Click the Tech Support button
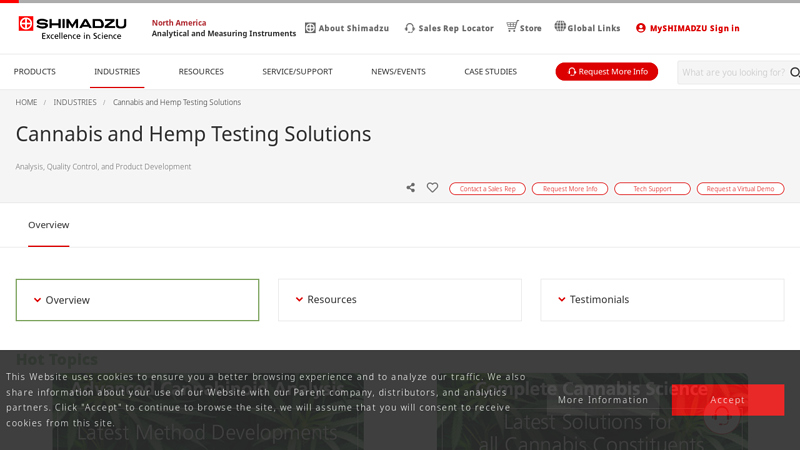 click(x=653, y=189)
